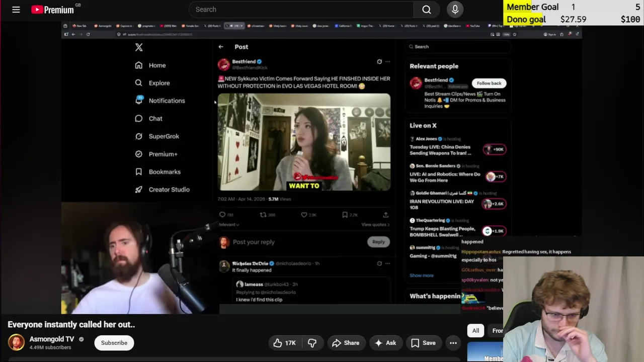Click the YouTube search field
Viewport: 644px width, 362px height.
point(301,10)
